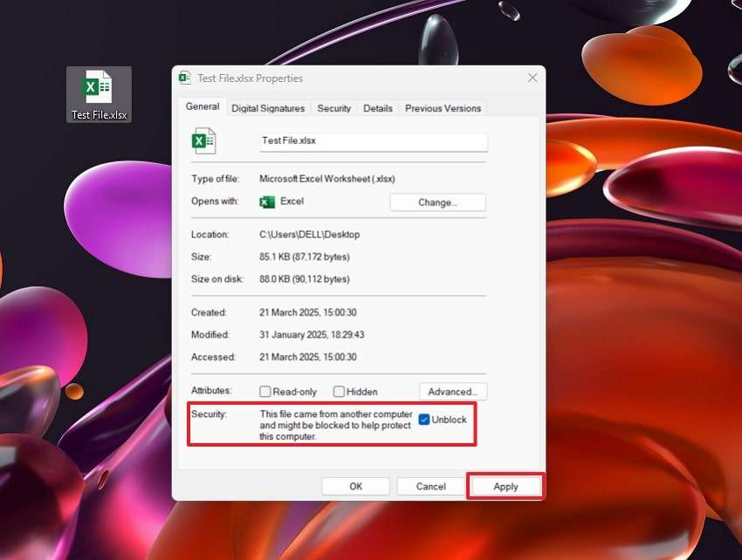The height and width of the screenshot is (560, 742).
Task: Click the location path C:\Users\DELL\Desktop
Action: (x=310, y=235)
